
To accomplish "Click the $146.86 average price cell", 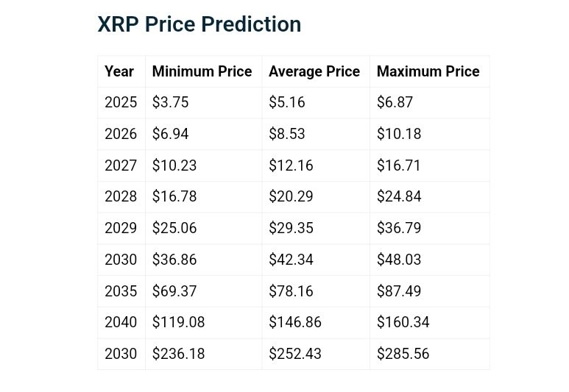I will pyautogui.click(x=295, y=322).
